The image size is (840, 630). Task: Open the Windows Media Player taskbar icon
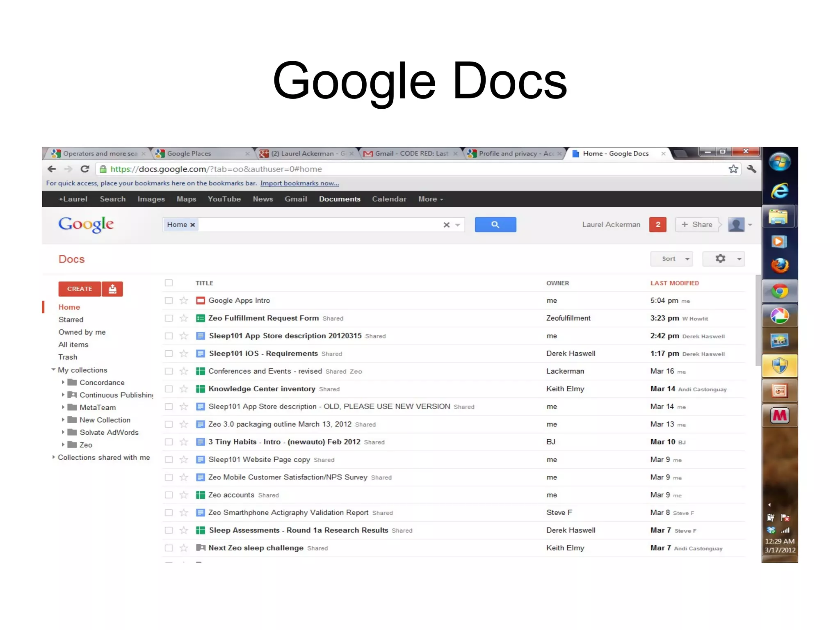(x=779, y=242)
